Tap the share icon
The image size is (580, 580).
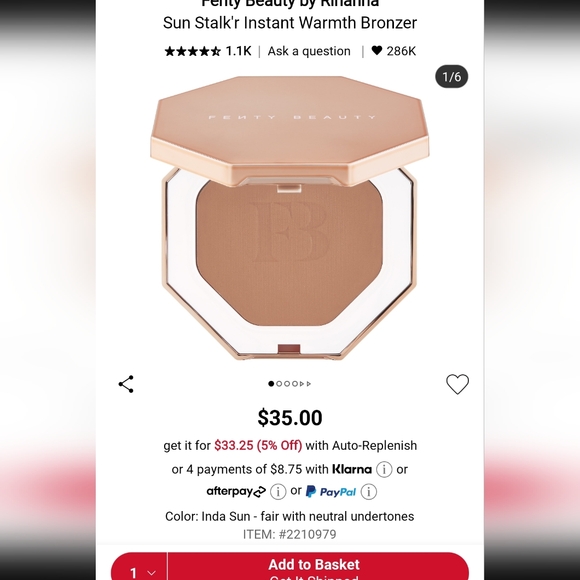coord(126,384)
